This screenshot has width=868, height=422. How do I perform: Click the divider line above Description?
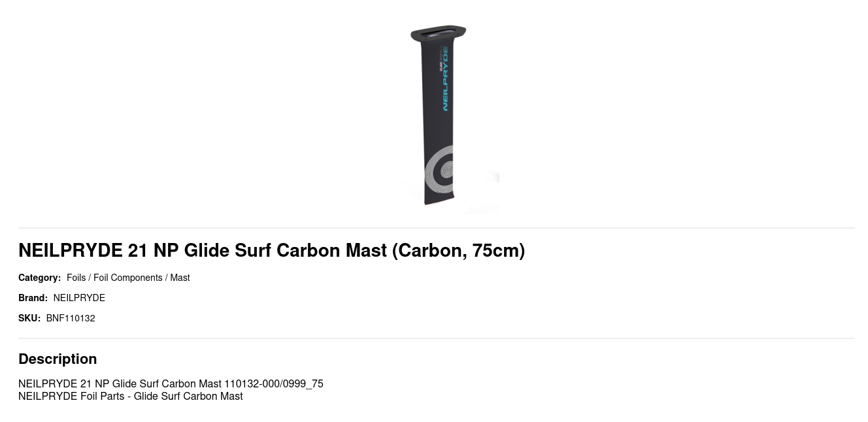436,338
